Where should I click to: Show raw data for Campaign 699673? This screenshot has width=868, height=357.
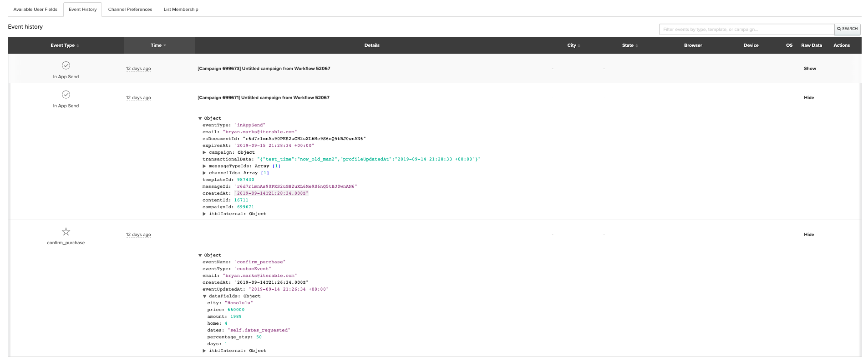[809, 69]
